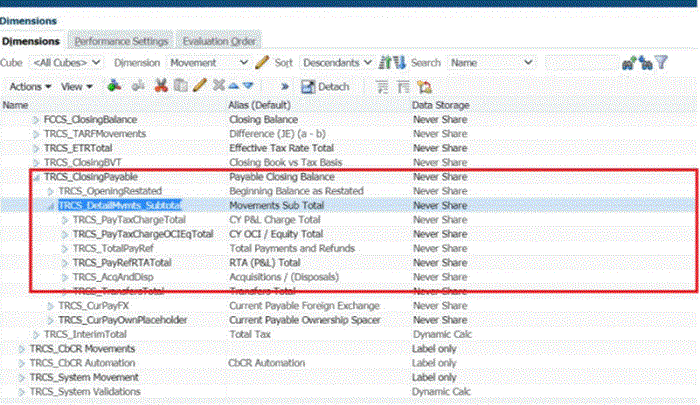Select the TRCS_CurPayFX member name

tap(94, 306)
